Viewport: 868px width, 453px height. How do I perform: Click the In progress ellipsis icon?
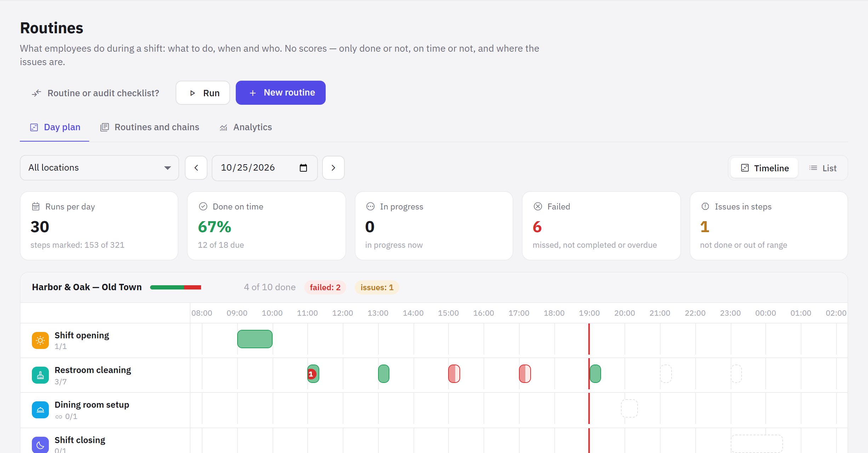(x=370, y=206)
